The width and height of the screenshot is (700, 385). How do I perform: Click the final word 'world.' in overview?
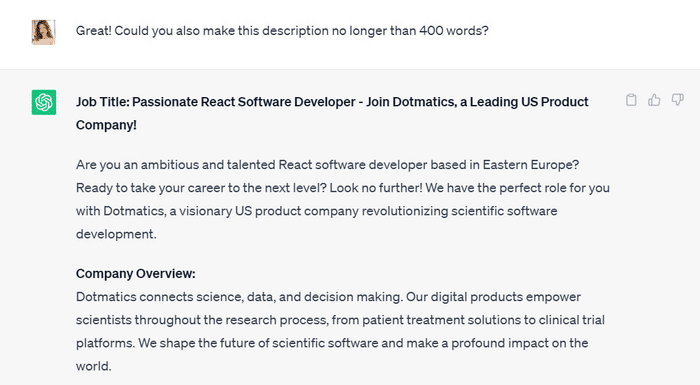click(x=93, y=366)
